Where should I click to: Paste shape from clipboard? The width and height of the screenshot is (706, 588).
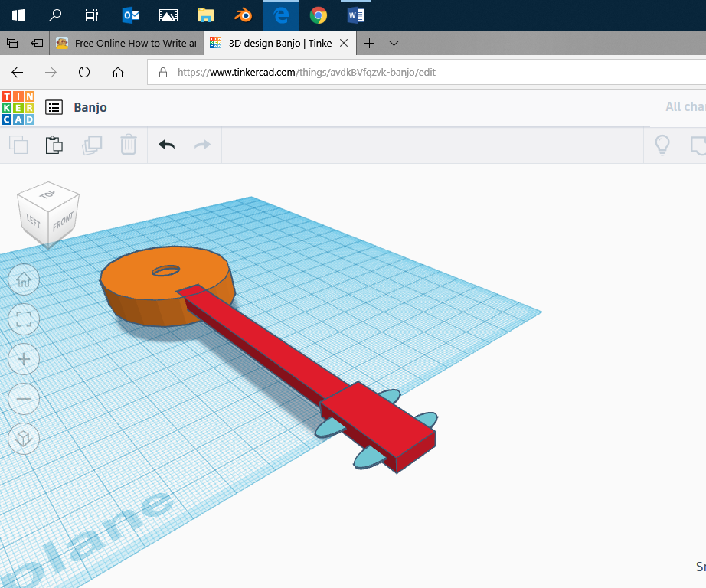pos(54,145)
